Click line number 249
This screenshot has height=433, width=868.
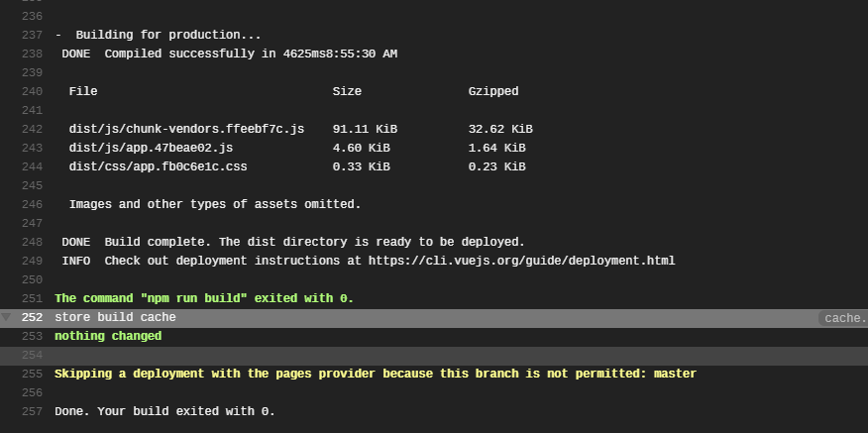pos(32,261)
